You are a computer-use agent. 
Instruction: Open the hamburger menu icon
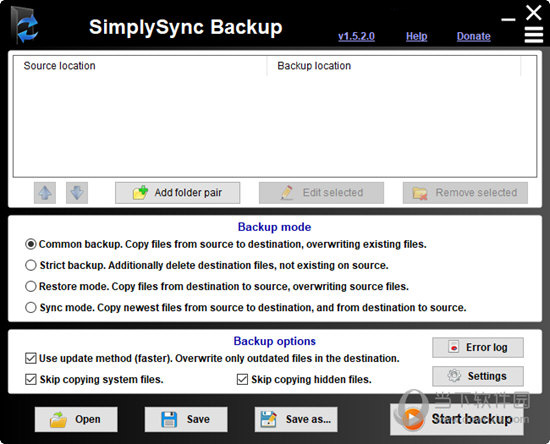pos(534,35)
